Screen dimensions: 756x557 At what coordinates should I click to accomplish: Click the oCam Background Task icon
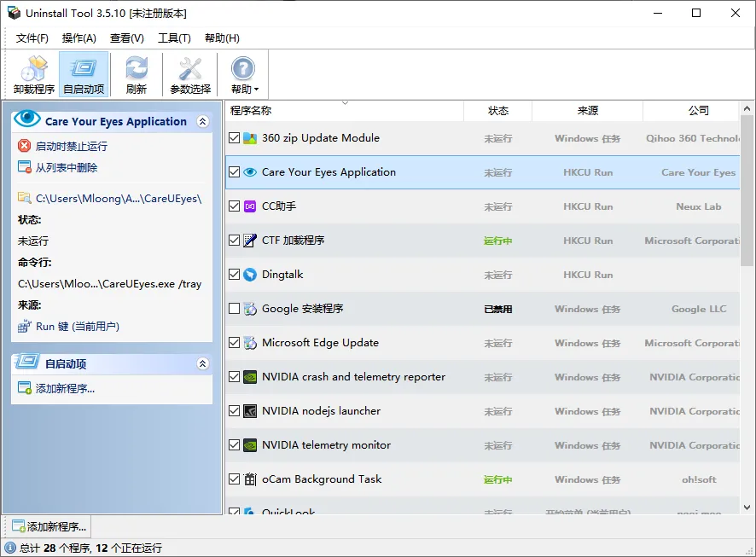click(x=250, y=479)
